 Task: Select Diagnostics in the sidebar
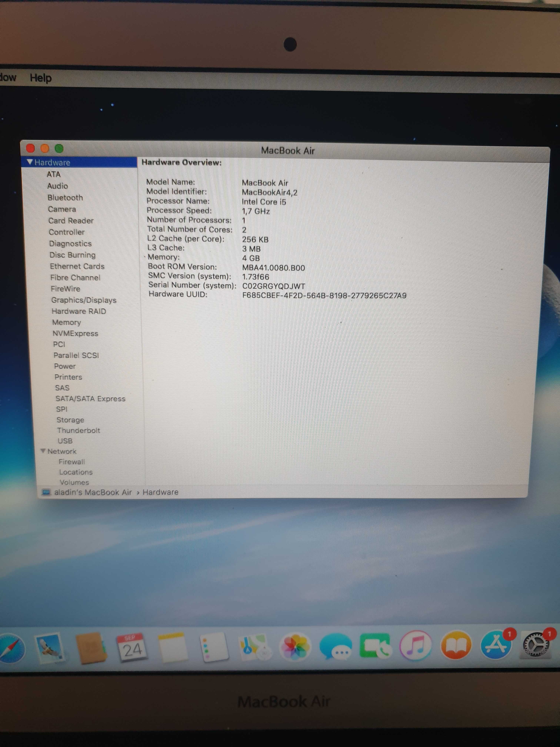pyautogui.click(x=70, y=243)
